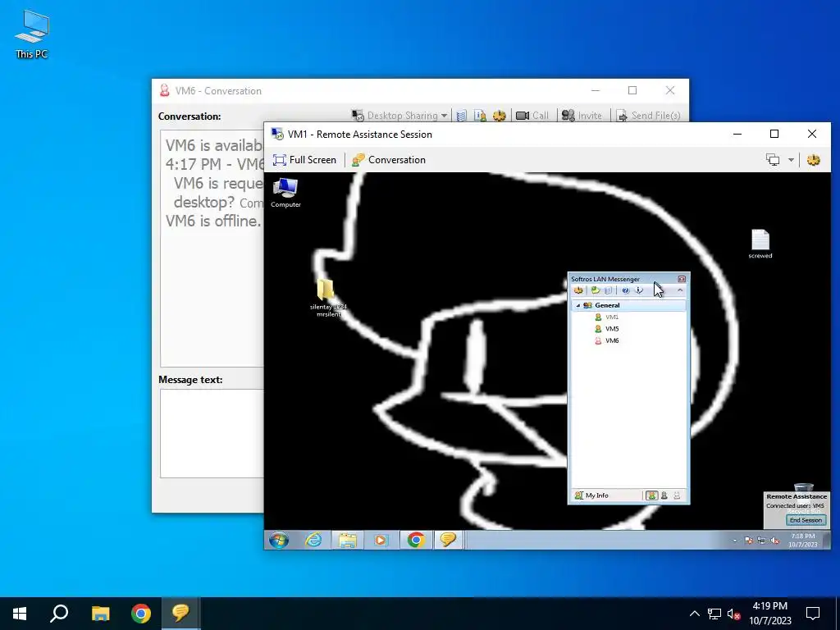Click history icon in Softros LAN Messenger toolbar

608,290
